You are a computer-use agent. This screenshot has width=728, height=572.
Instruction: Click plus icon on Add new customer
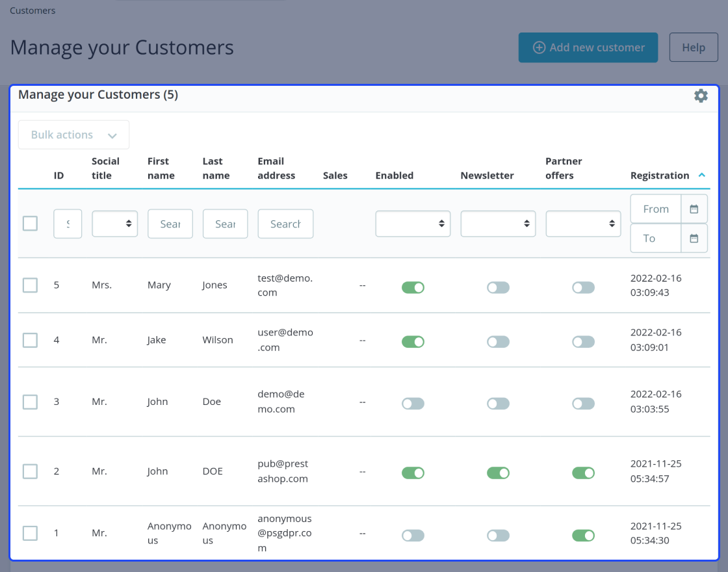click(x=539, y=47)
